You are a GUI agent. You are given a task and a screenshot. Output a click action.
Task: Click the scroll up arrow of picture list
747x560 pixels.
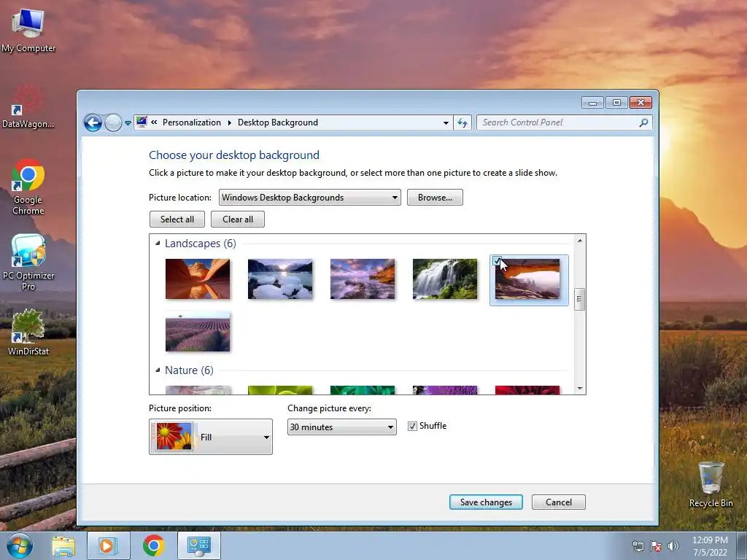tap(580, 241)
